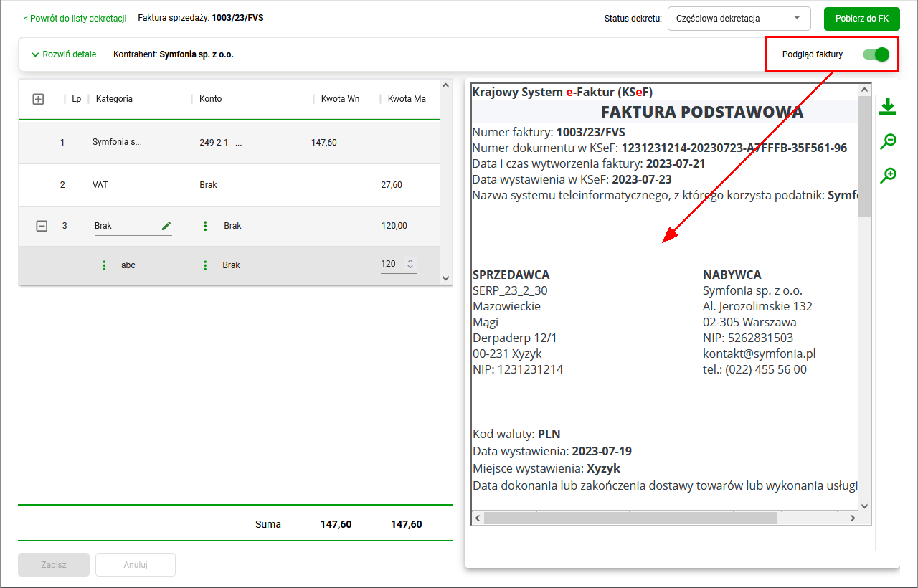
Task: Click the Anuluj button
Action: point(136,564)
